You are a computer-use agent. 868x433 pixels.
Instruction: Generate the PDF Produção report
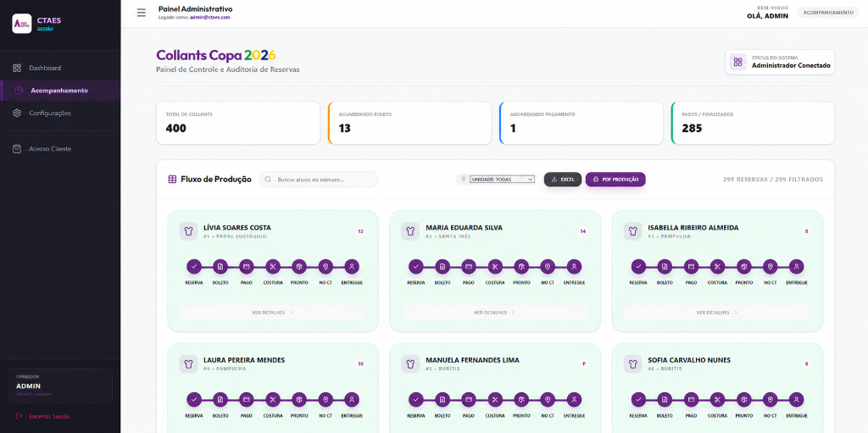pyautogui.click(x=615, y=180)
